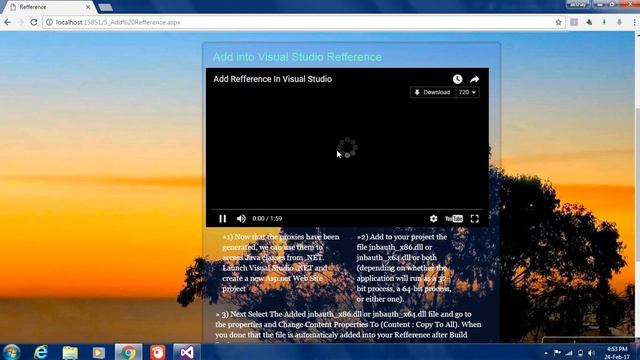This screenshot has height=360, width=640.
Task: Open video settings gear
Action: pos(433,219)
